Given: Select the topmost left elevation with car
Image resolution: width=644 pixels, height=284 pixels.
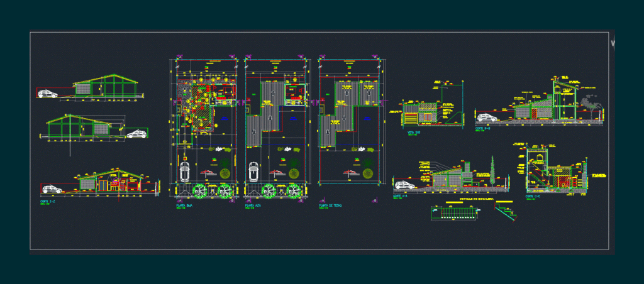Looking at the screenshot, I should click(91, 87).
